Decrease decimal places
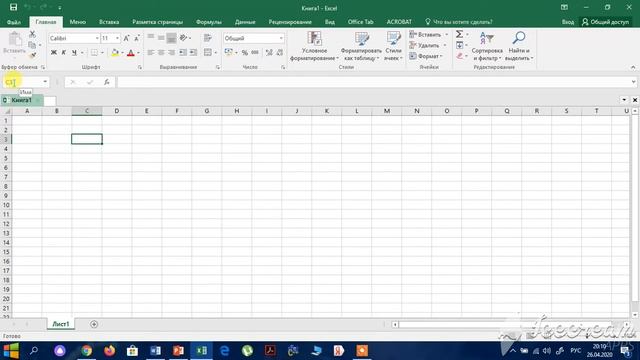The width and height of the screenshot is (640, 360). [280, 53]
